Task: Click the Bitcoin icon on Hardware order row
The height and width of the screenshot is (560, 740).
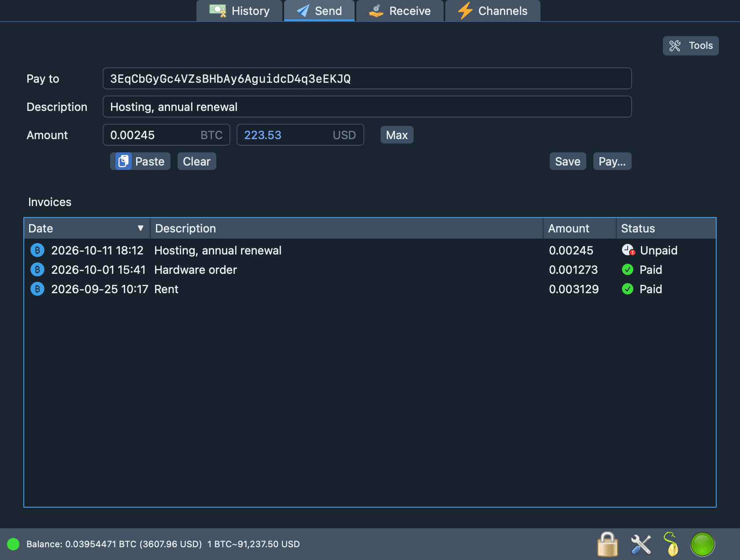Action: coord(37,269)
